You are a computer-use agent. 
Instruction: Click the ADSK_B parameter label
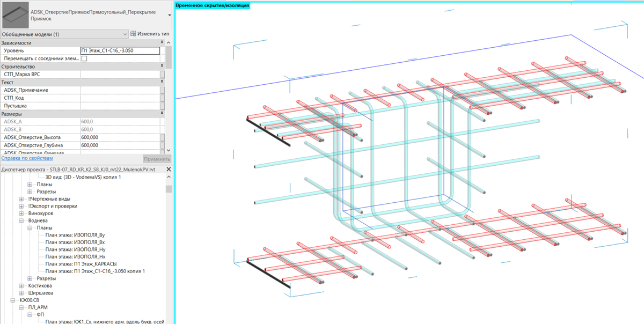(12, 129)
